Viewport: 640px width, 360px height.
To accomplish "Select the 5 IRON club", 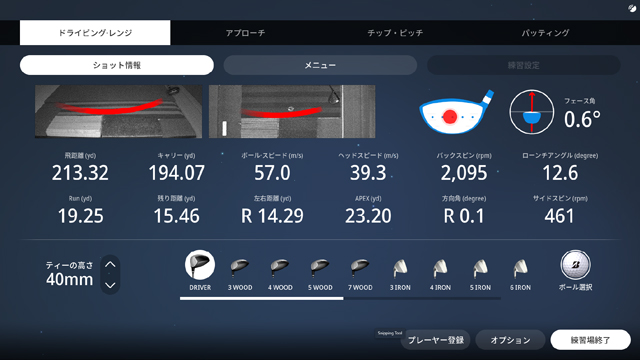I will (480, 268).
